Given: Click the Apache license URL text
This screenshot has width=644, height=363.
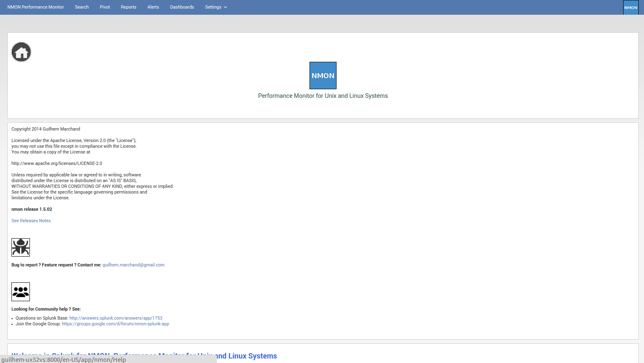Looking at the screenshot, I should (x=57, y=163).
